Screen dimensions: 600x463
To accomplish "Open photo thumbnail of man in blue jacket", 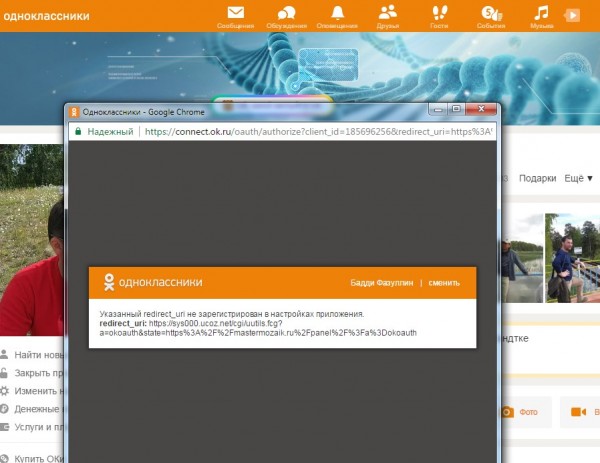I will (x=572, y=258).
